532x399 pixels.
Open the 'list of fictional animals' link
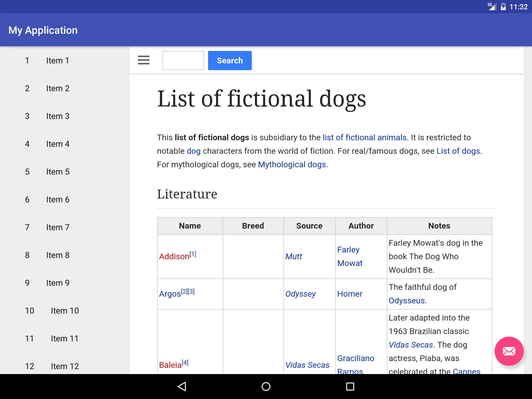pos(364,137)
